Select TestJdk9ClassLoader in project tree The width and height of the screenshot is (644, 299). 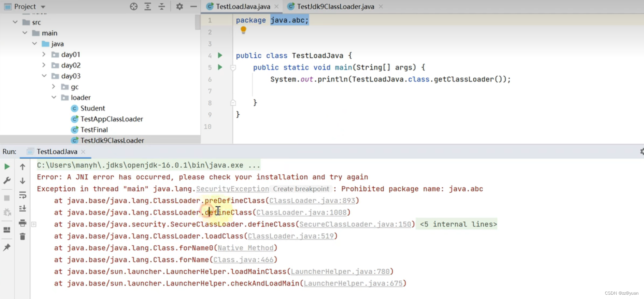112,140
